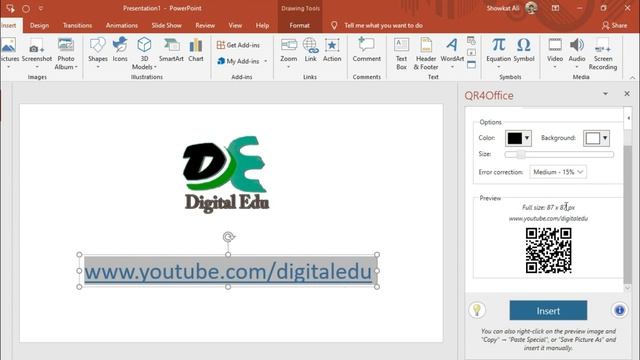Open the WordArt gallery
Viewport: 640px width, 360px height.
click(452, 52)
